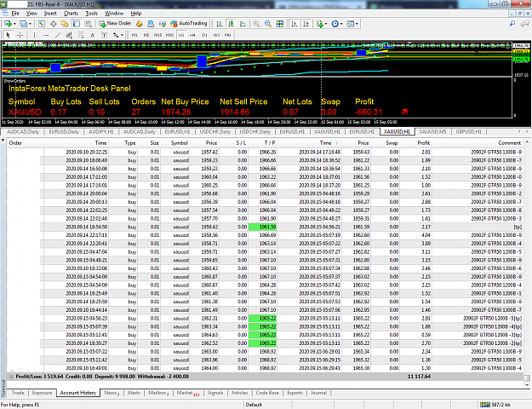This screenshot has height=409, width=532.
Task: Toggle the Navigator panel
Action: (x=65, y=24)
